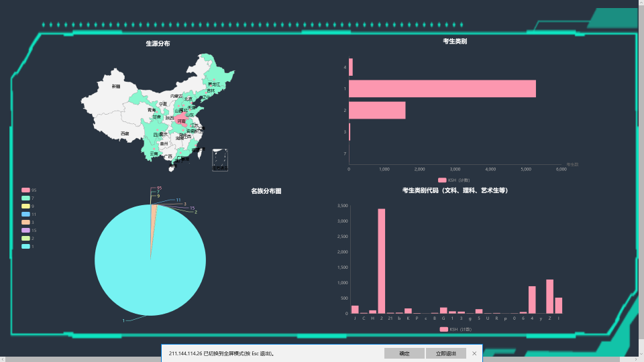Click the purple 15 legend color swatch
Image resolution: width=644 pixels, height=362 pixels.
pos(25,231)
